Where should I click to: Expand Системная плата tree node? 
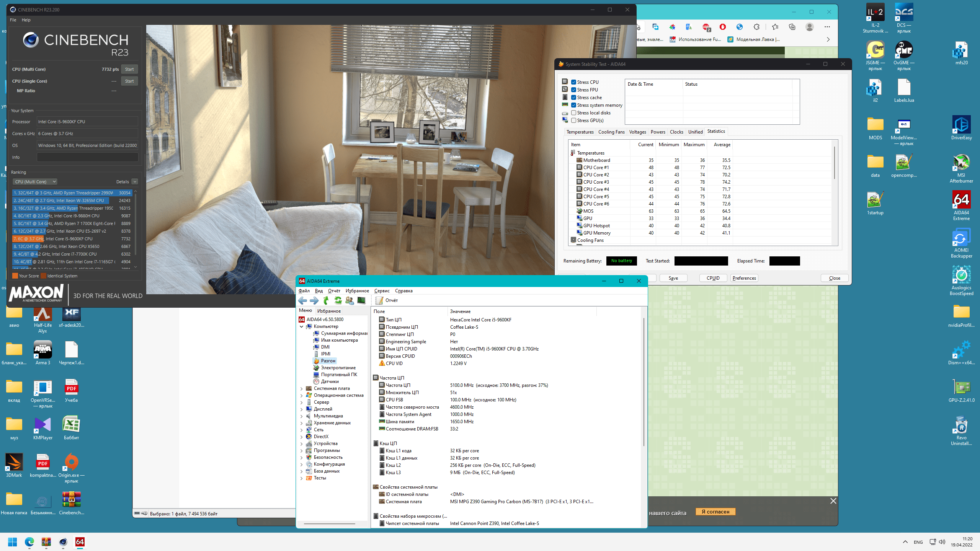pyautogui.click(x=302, y=388)
